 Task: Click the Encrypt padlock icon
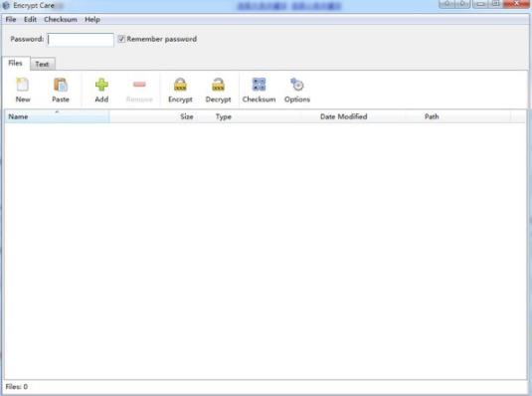(180, 85)
